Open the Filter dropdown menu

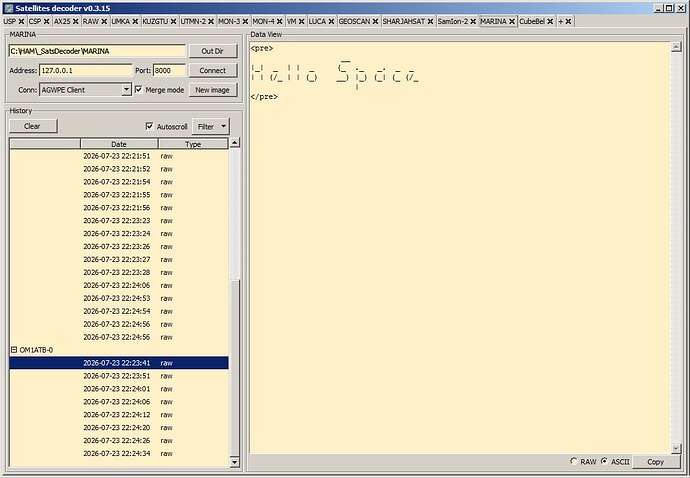[211, 126]
